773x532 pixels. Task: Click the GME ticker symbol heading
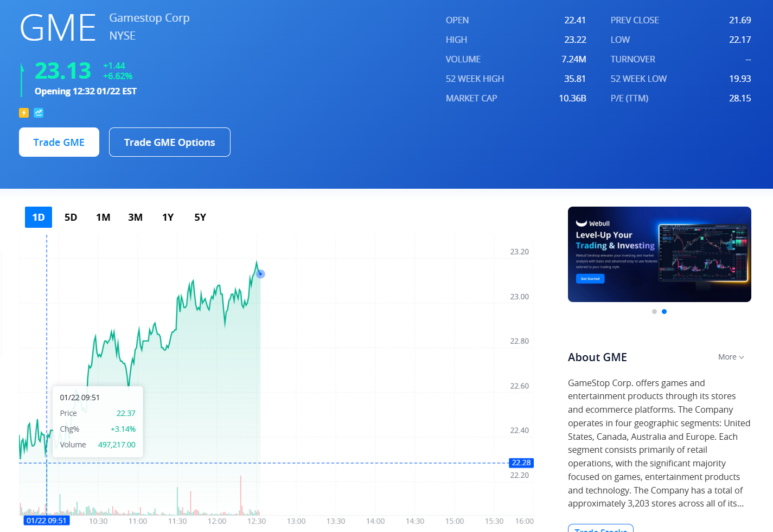[58, 28]
